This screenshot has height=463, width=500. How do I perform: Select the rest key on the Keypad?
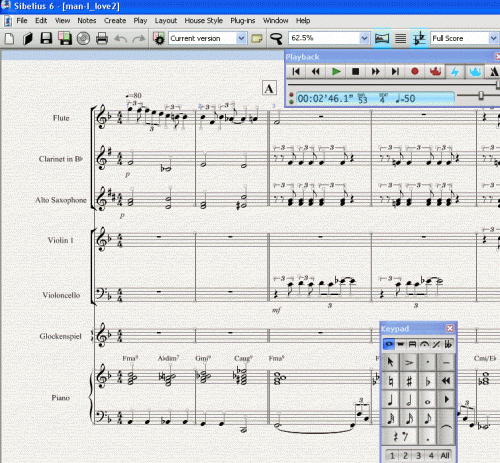(x=400, y=436)
